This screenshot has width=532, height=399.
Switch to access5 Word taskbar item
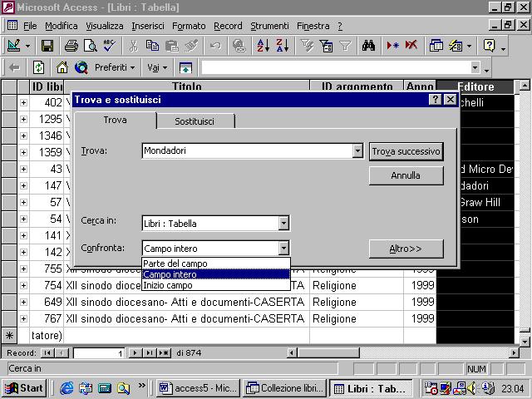[x=199, y=388]
